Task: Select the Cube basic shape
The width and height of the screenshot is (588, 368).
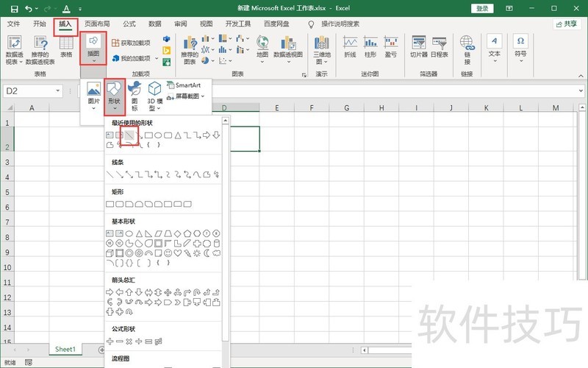Action: (110, 253)
